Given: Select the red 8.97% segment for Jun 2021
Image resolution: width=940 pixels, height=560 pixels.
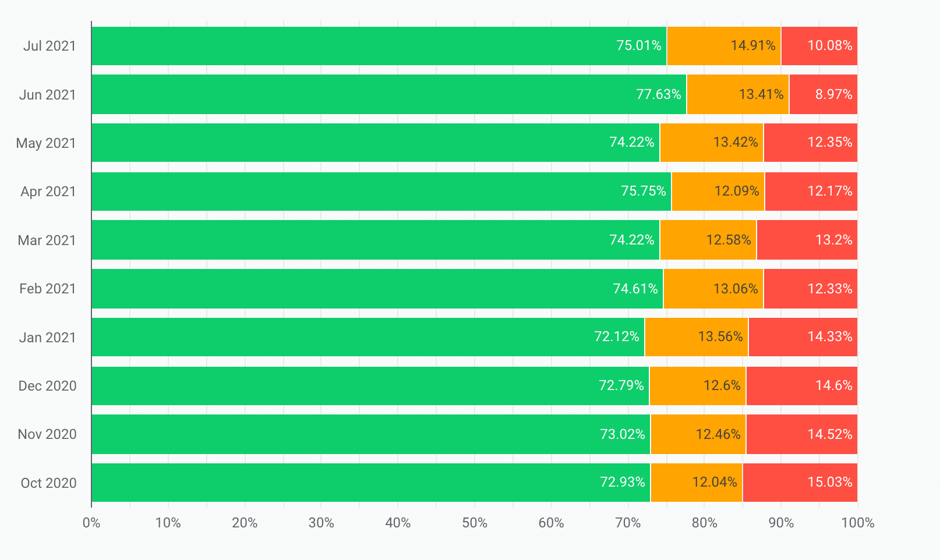Looking at the screenshot, I should [x=823, y=94].
